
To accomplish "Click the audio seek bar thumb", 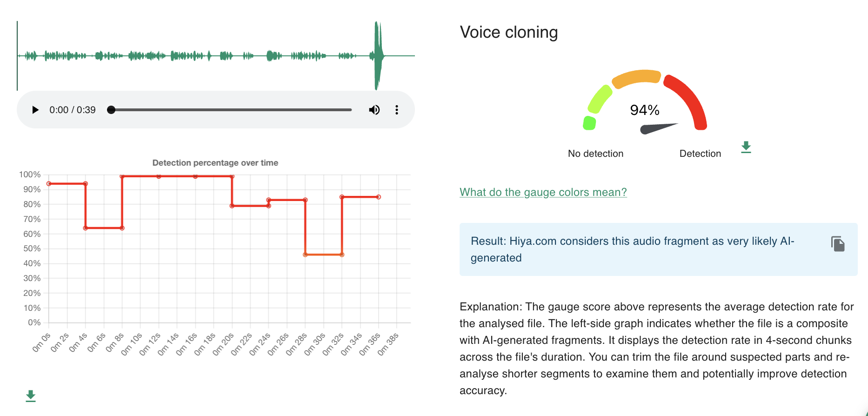I will pos(111,110).
